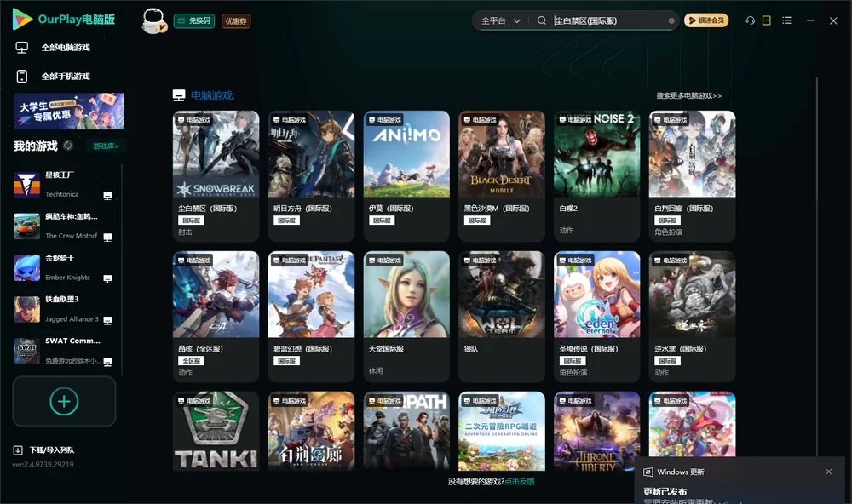The width and height of the screenshot is (852, 504).
Task: Open the 天堂国际服 game card
Action: click(x=406, y=317)
